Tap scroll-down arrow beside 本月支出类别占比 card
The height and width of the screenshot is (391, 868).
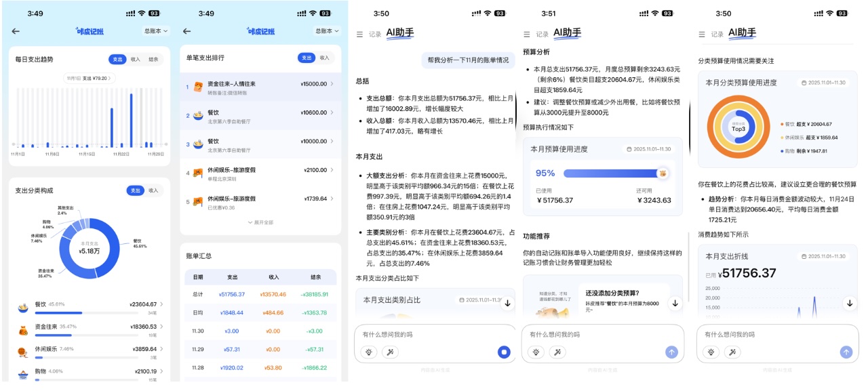(507, 304)
